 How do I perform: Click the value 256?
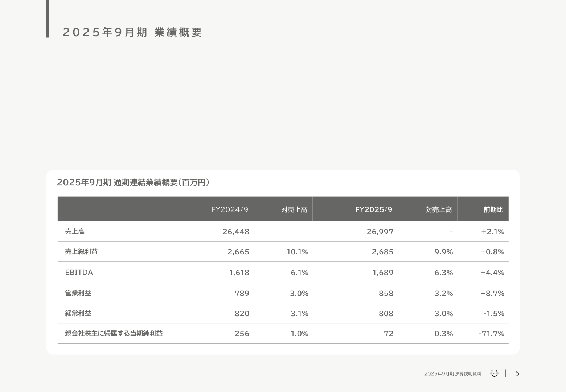click(242, 334)
